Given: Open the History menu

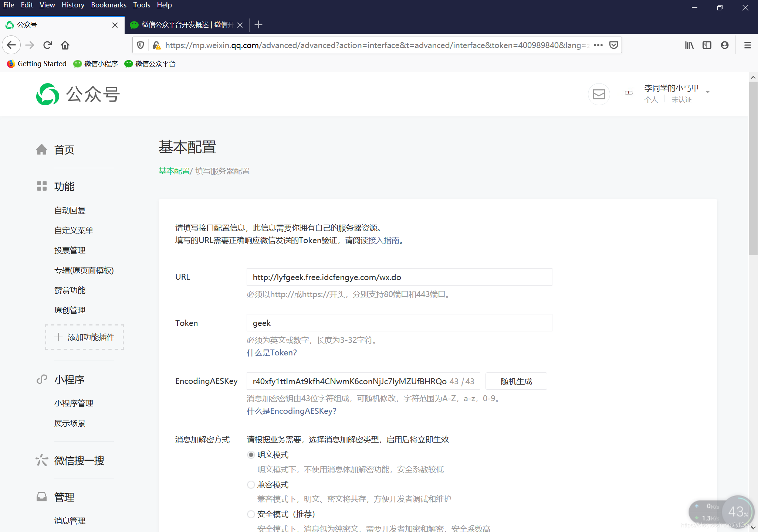Looking at the screenshot, I should tap(72, 5).
